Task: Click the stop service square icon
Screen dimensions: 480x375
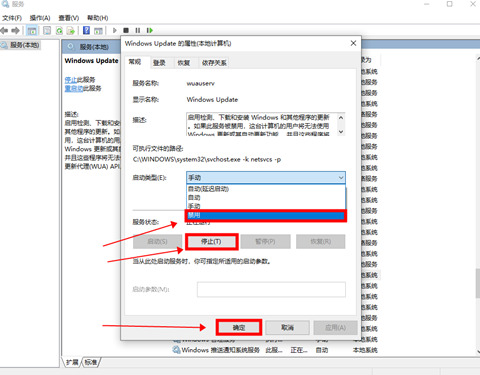Action: [x=126, y=30]
